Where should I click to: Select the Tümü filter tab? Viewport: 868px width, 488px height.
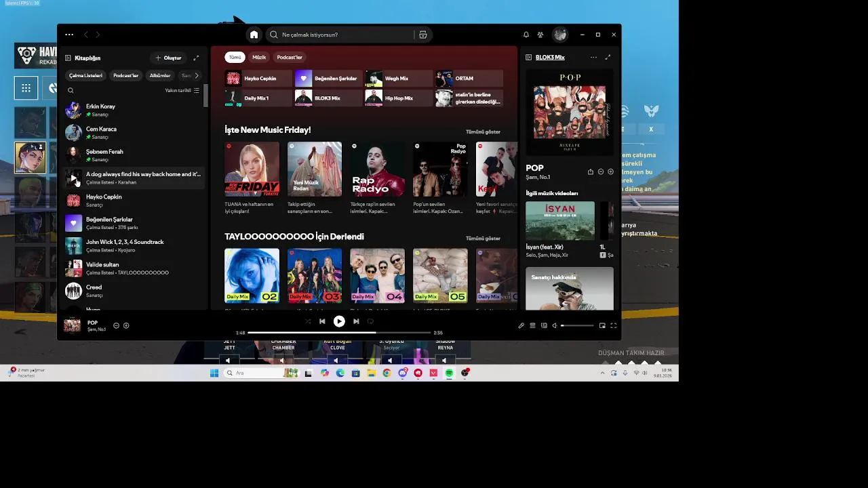235,58
